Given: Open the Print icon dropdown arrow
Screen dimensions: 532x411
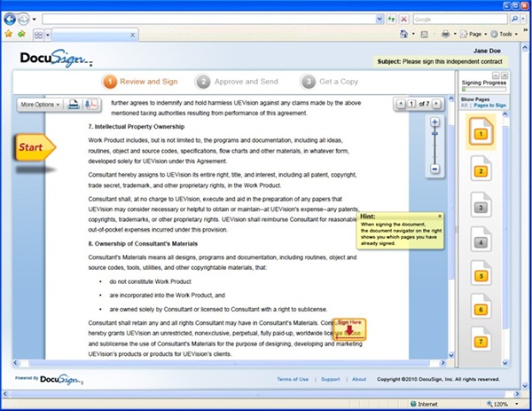Looking at the screenshot, I should point(455,34).
